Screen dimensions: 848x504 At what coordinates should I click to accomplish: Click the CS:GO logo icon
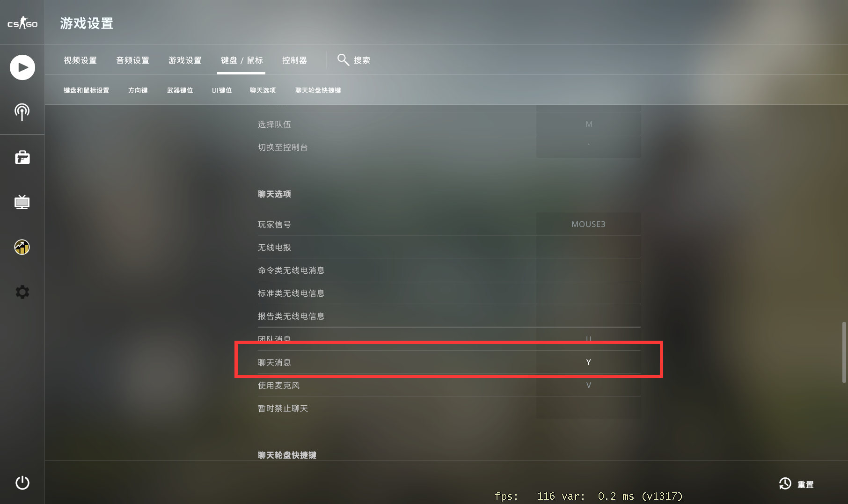(x=22, y=22)
